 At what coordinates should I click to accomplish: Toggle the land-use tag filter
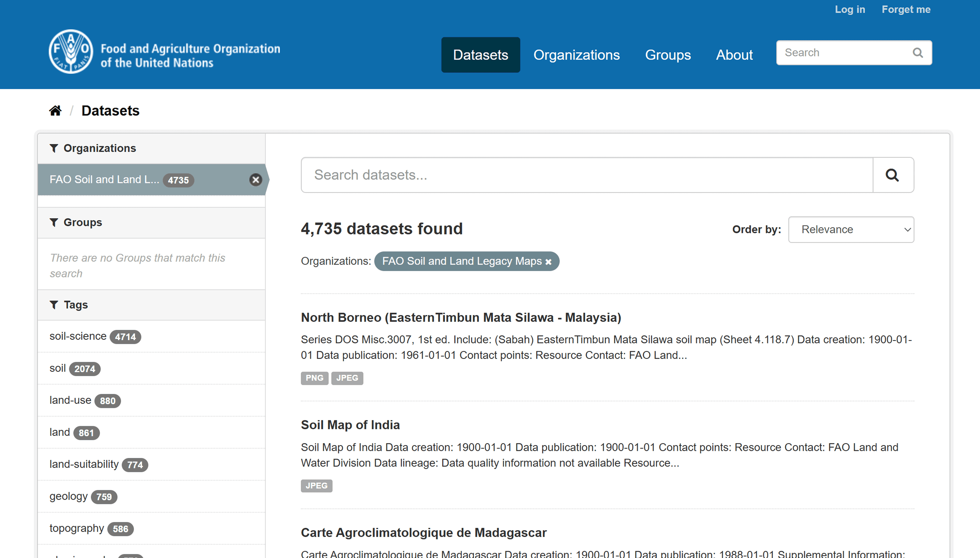pyautogui.click(x=70, y=400)
